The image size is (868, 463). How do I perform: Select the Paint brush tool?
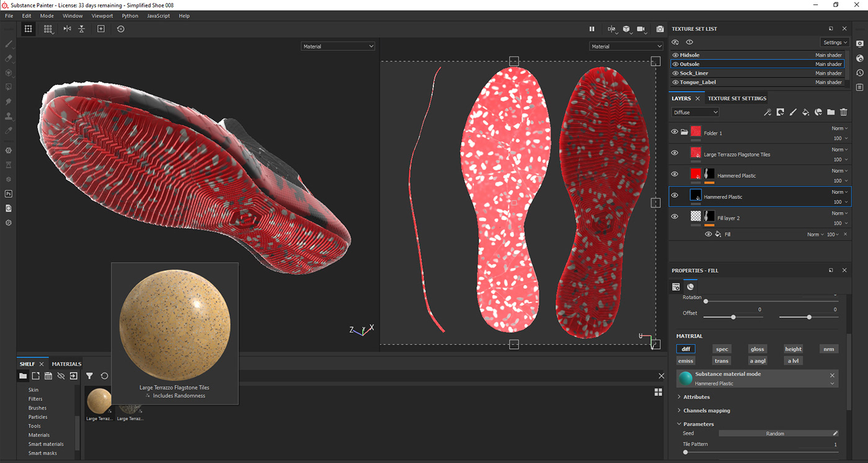coord(8,44)
